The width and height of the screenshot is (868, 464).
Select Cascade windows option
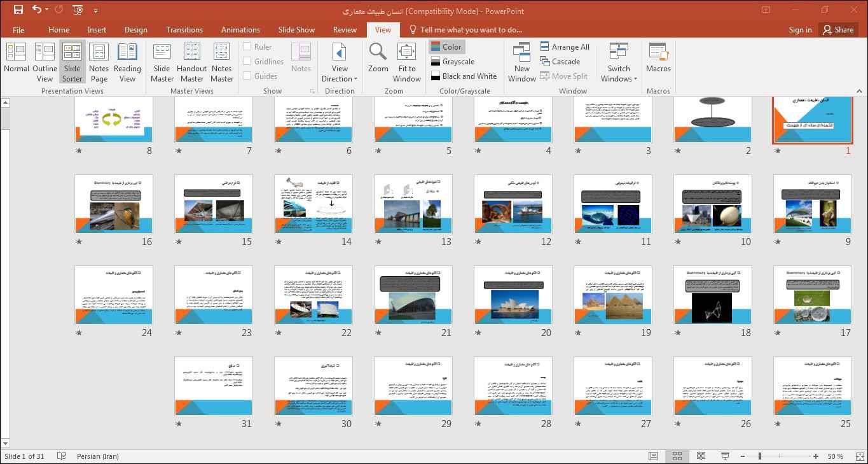pyautogui.click(x=560, y=61)
